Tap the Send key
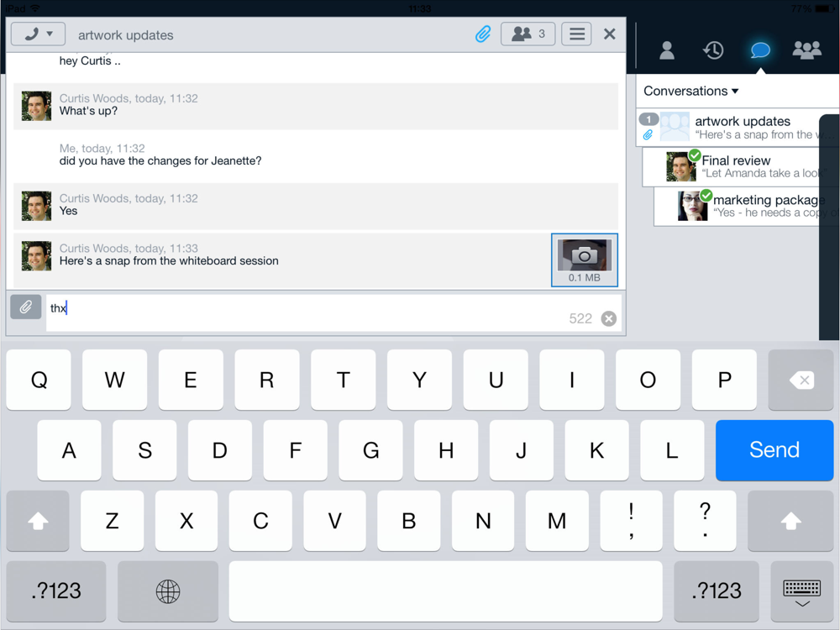The image size is (840, 630). [774, 450]
